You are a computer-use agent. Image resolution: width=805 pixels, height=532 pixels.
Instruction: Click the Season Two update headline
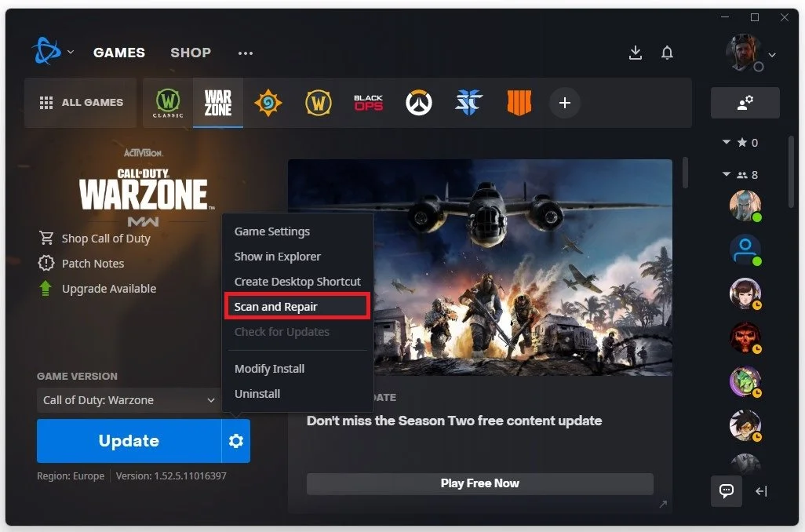(x=454, y=421)
